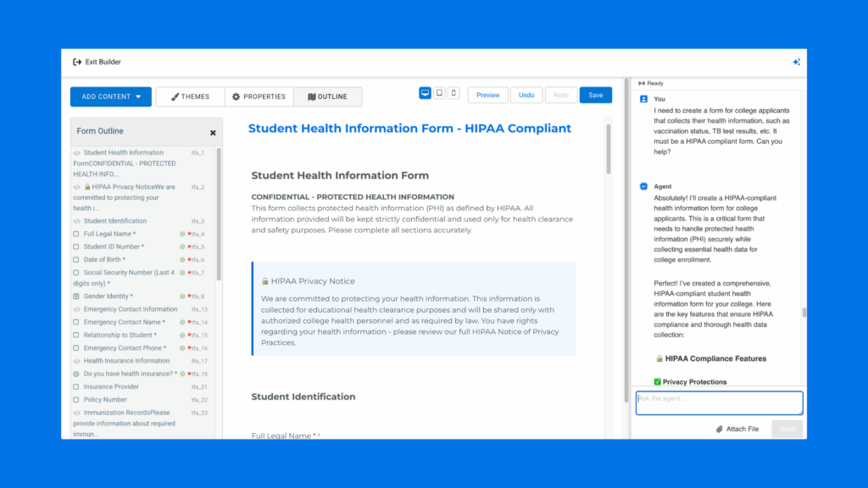
Task: Click the Ask the agent input field
Action: (x=719, y=403)
